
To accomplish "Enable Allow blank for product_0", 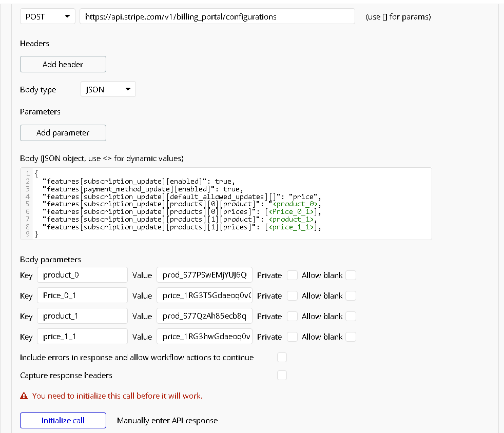I will tap(351, 275).
